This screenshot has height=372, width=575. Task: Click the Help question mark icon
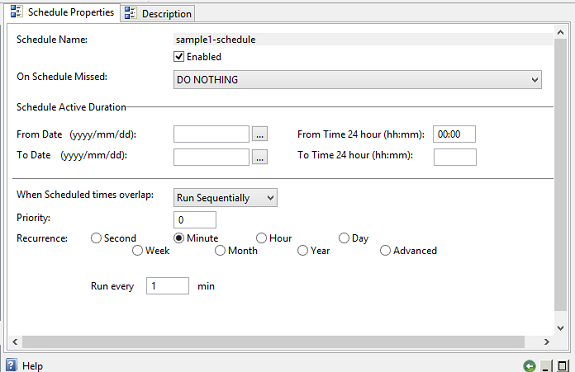[11, 365]
